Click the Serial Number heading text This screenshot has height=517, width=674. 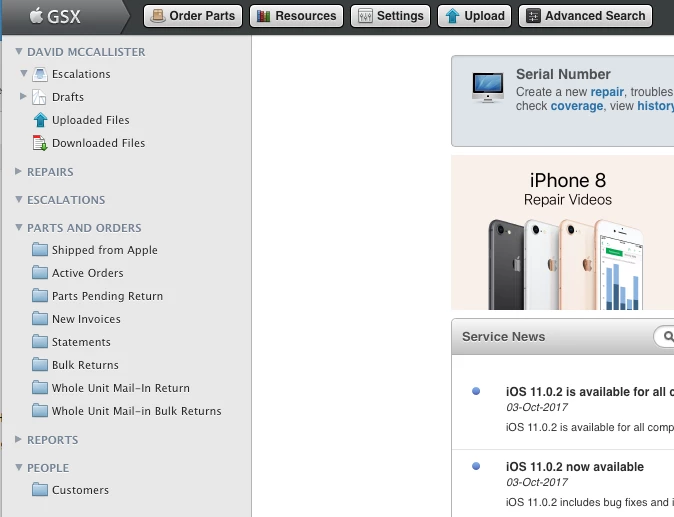[x=563, y=74]
